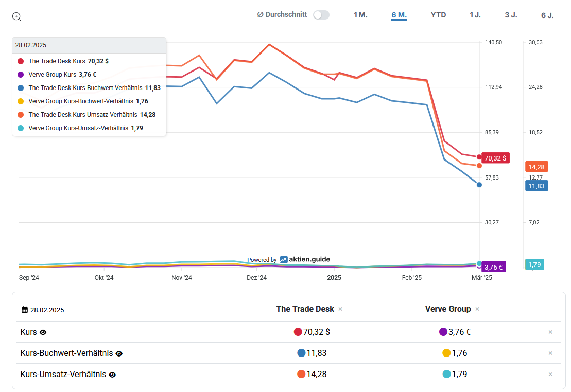Click the Kurs row label

[29, 332]
